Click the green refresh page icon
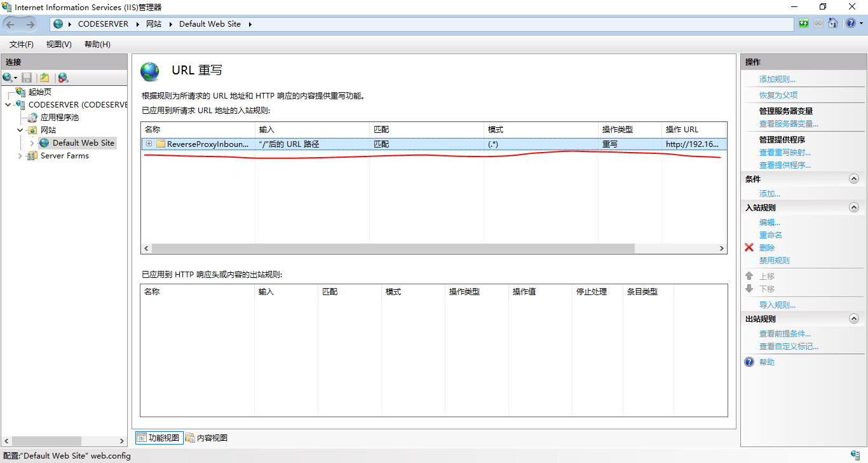Image resolution: width=868 pixels, height=463 pixels. pyautogui.click(x=804, y=24)
